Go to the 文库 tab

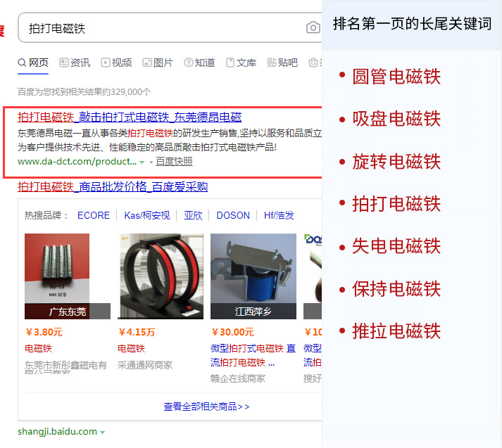click(241, 63)
